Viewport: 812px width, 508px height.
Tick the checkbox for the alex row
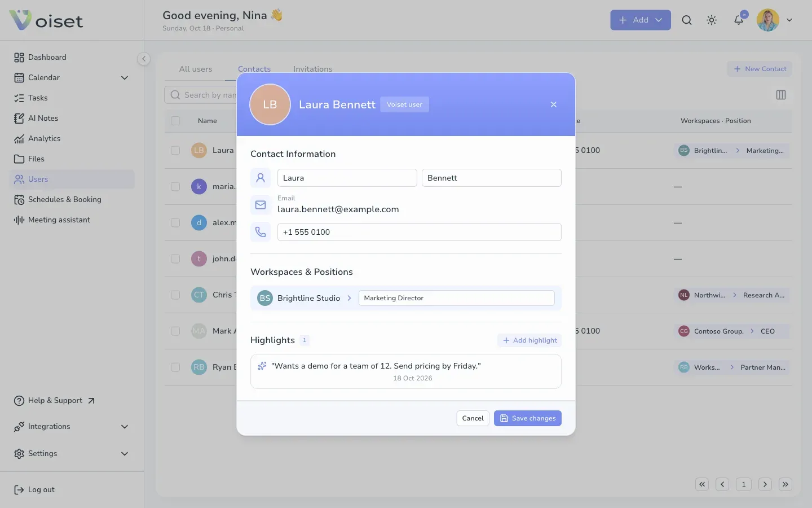click(175, 222)
